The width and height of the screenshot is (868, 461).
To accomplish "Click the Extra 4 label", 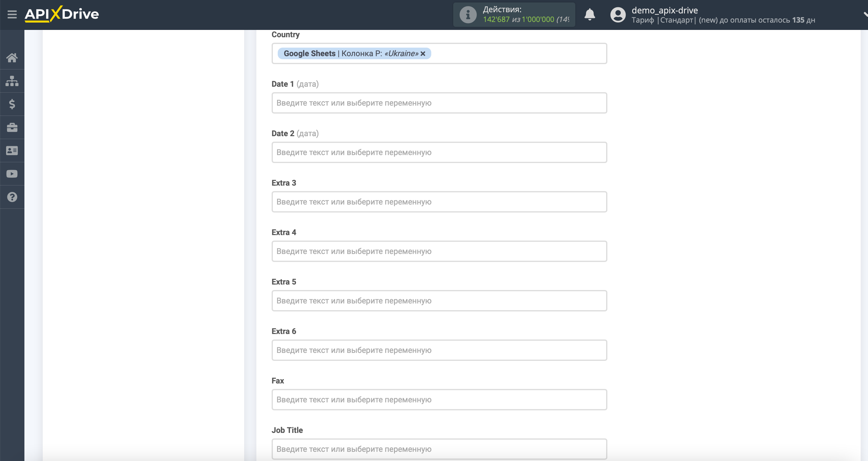I will [284, 233].
